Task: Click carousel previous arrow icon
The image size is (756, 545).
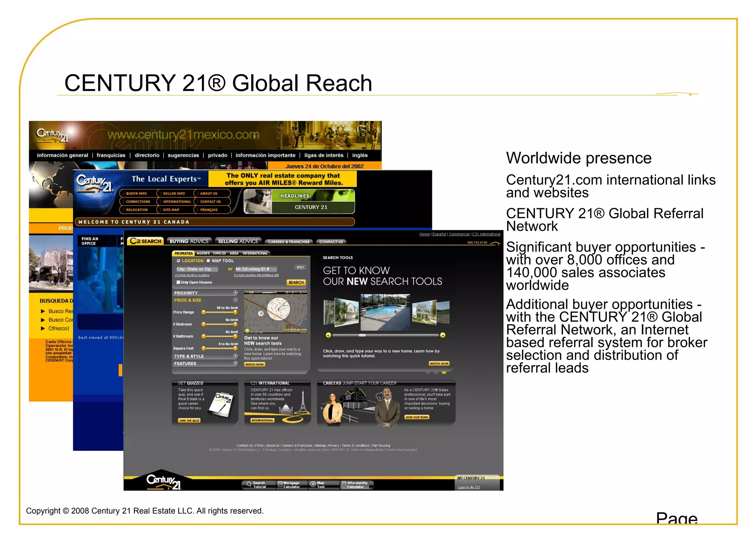Action: pos(328,335)
